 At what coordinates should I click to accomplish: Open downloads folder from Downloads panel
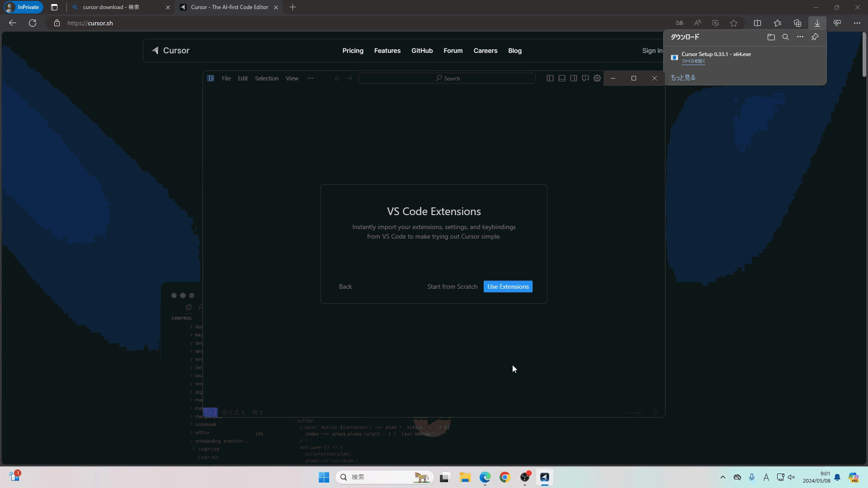coord(771,37)
